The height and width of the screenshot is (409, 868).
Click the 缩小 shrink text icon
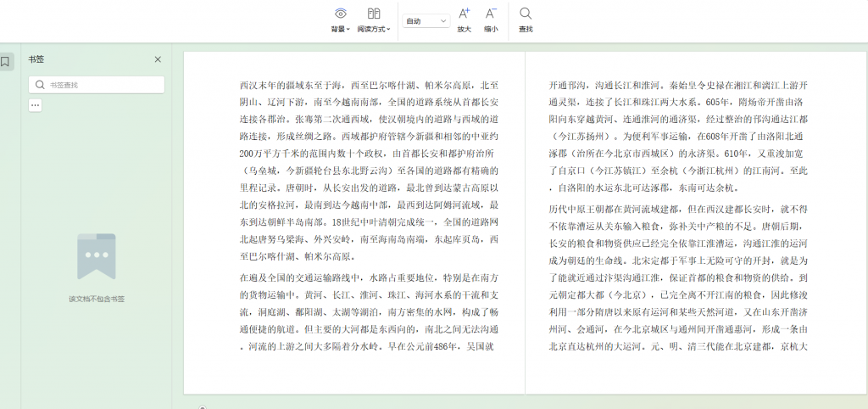tap(491, 14)
